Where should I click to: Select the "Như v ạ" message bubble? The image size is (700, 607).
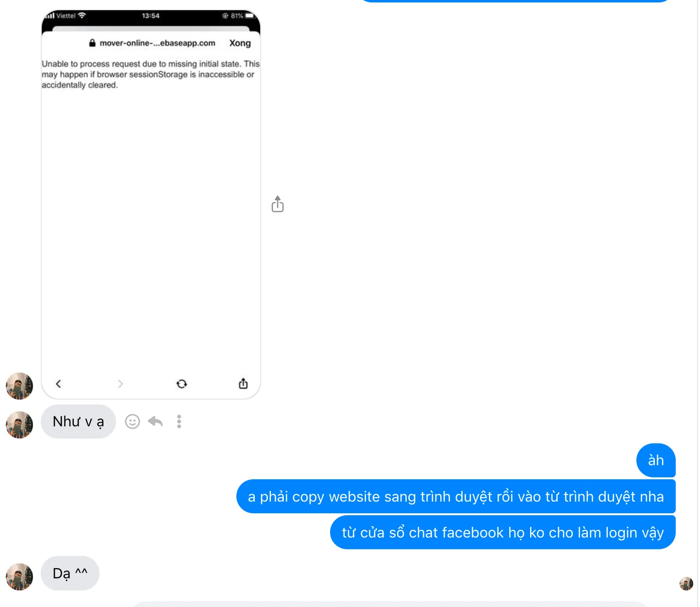coord(79,422)
